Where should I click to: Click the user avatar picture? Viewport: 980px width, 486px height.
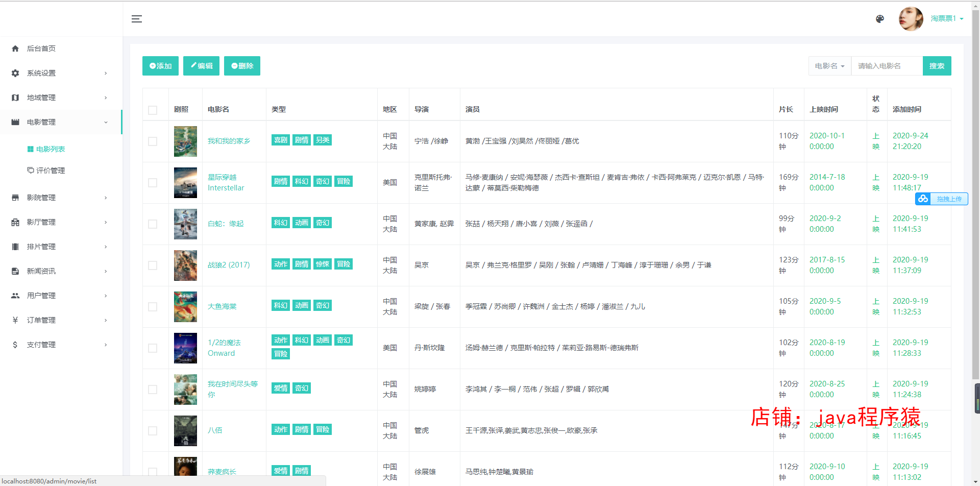pos(911,19)
